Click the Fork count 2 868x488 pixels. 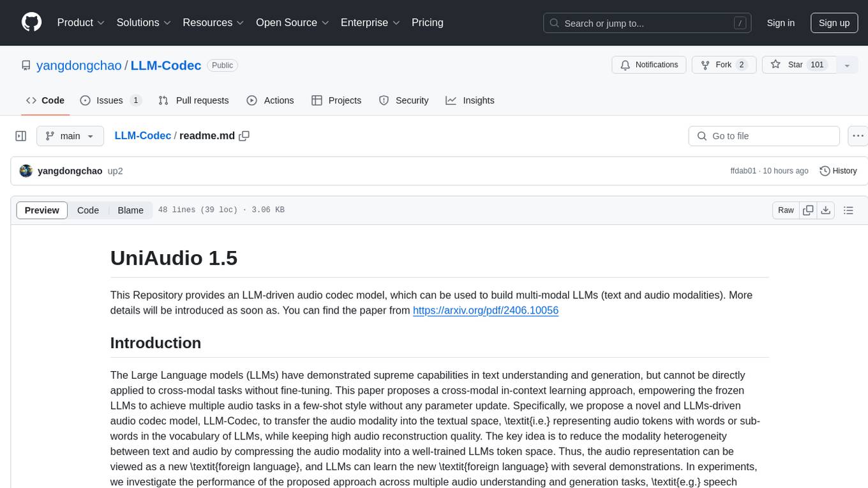pyautogui.click(x=741, y=65)
